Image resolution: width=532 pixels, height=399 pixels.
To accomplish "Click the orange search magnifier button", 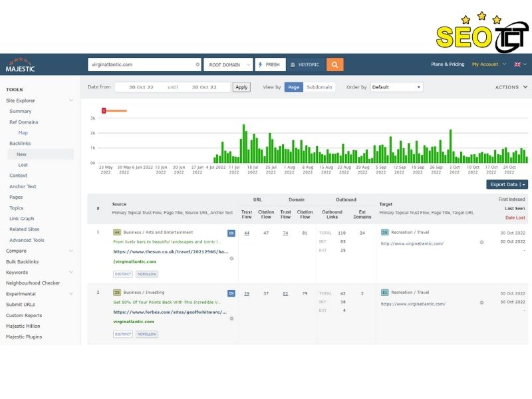I will pos(334,65).
